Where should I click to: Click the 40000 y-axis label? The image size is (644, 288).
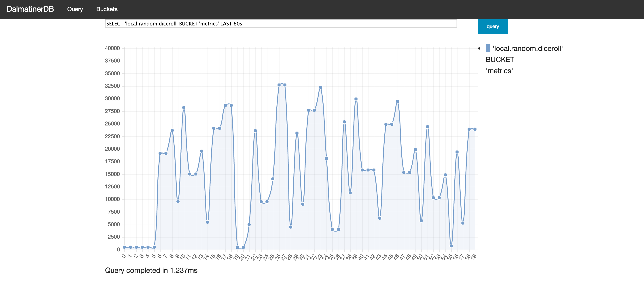pos(112,48)
